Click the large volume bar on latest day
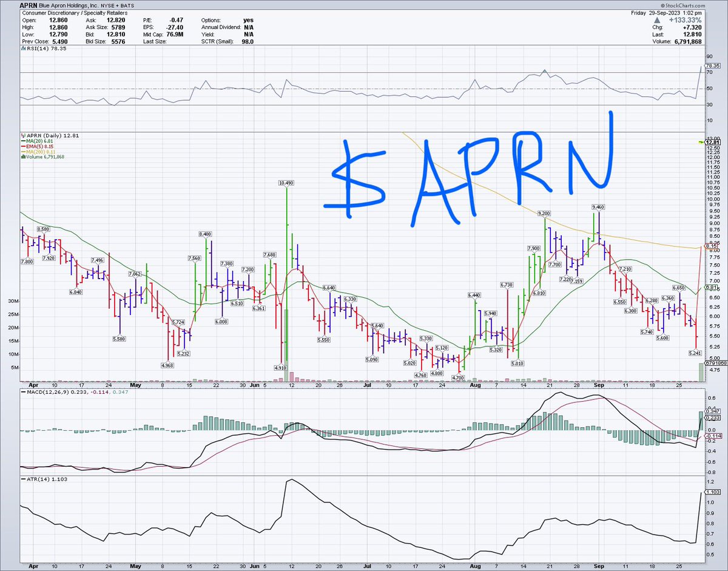This screenshot has height=571, width=728. (x=702, y=372)
